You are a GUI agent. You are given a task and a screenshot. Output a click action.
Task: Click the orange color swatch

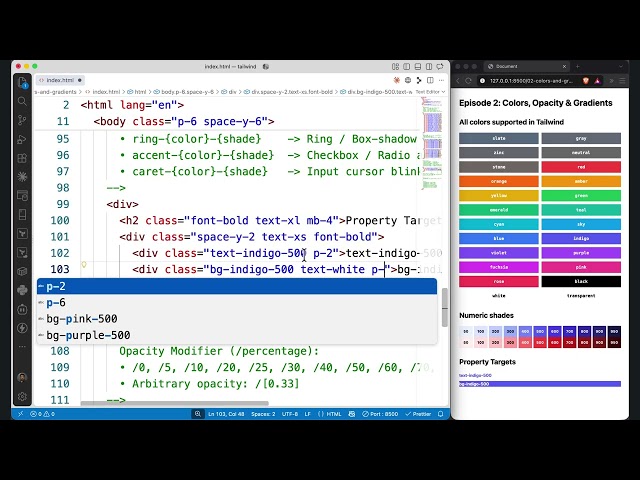click(x=499, y=181)
